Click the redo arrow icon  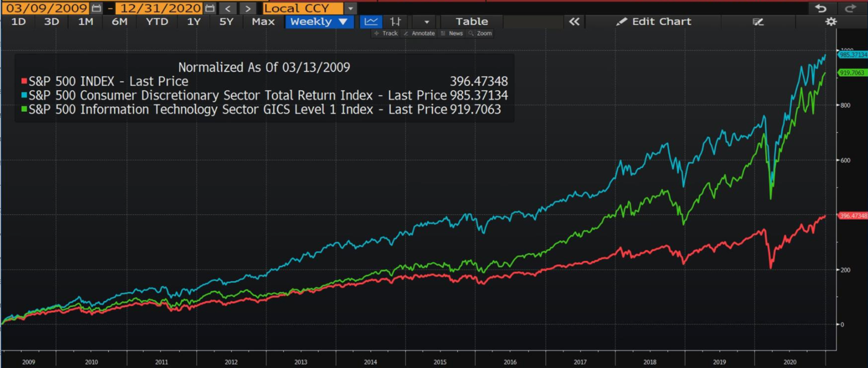click(x=851, y=8)
